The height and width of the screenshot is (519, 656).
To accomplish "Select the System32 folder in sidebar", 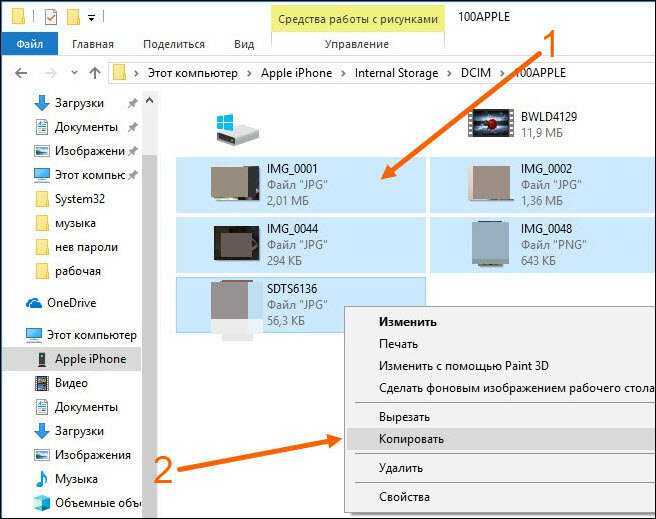I will (79, 199).
